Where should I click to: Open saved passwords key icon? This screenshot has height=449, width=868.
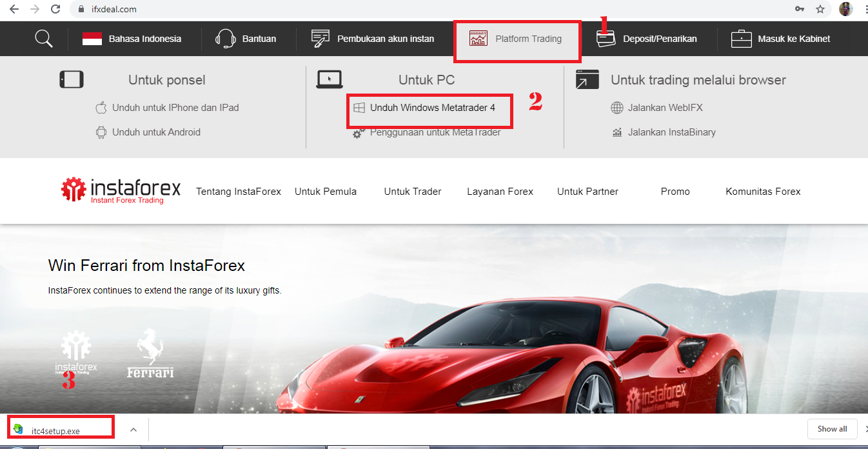point(800,9)
